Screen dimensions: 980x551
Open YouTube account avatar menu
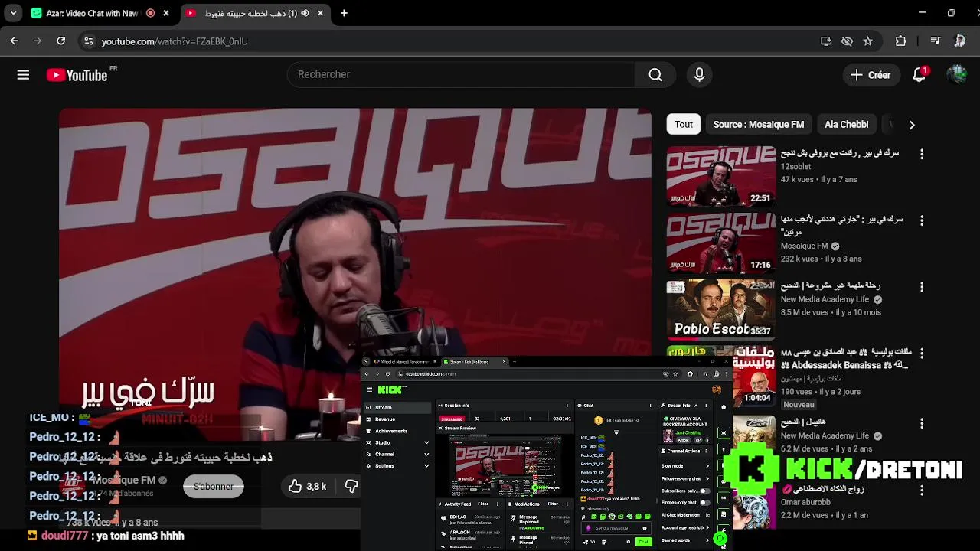pyautogui.click(x=957, y=74)
